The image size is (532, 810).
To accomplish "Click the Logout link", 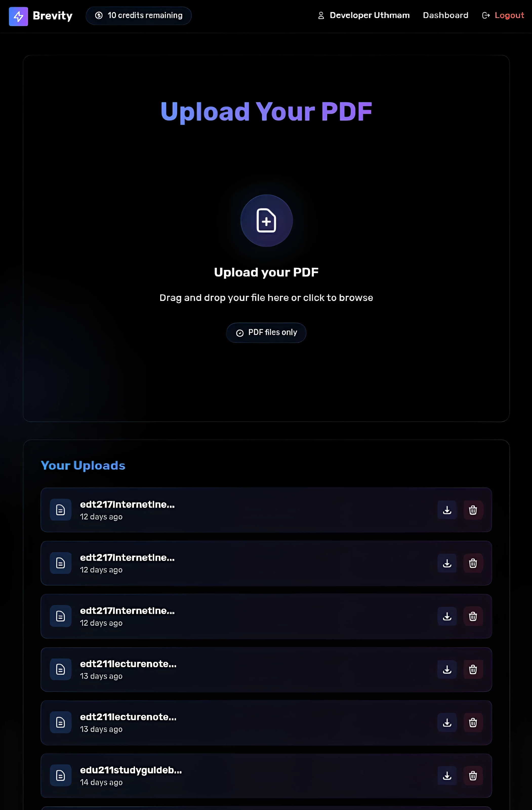I will click(509, 15).
